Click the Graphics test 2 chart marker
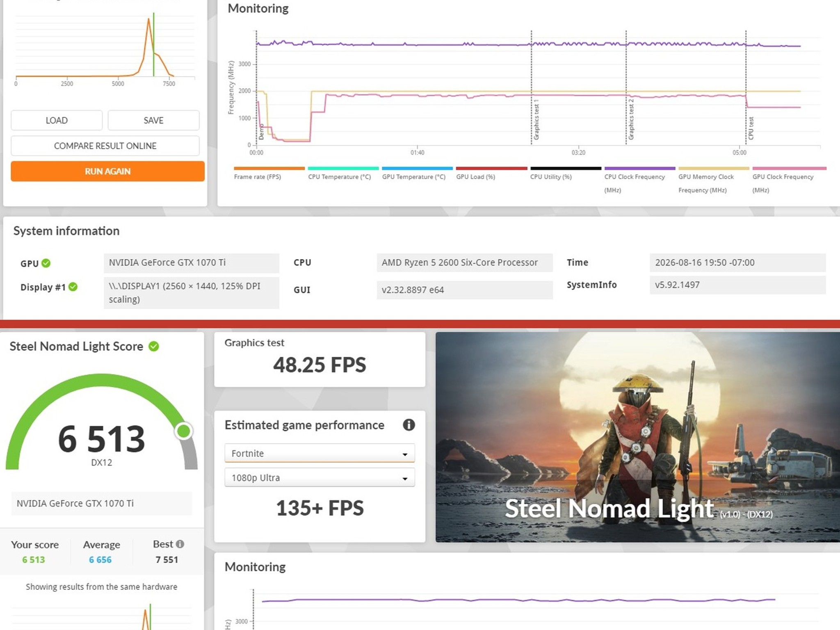 [x=631, y=119]
